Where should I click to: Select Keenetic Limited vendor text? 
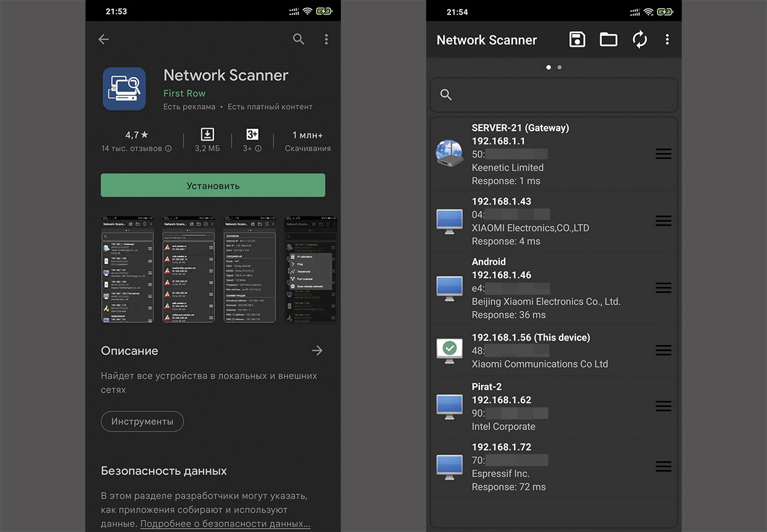508,168
